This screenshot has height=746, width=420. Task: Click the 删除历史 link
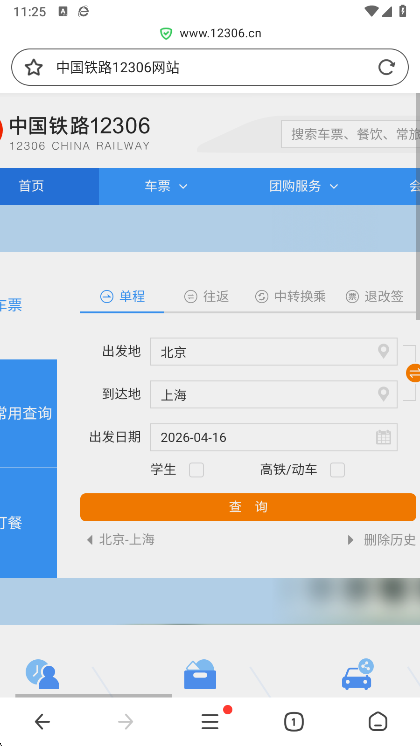tap(390, 540)
